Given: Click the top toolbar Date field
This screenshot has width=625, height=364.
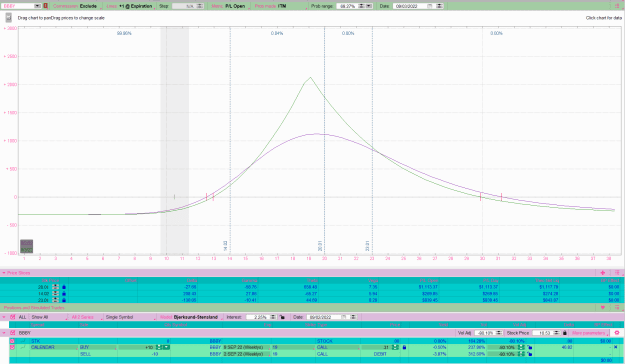Looking at the screenshot, I should coord(409,6).
